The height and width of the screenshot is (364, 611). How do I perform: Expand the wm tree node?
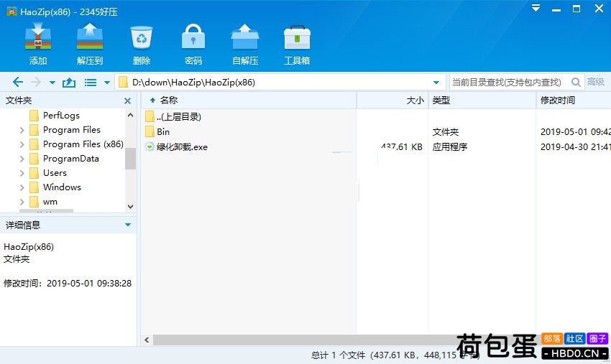click(x=22, y=202)
